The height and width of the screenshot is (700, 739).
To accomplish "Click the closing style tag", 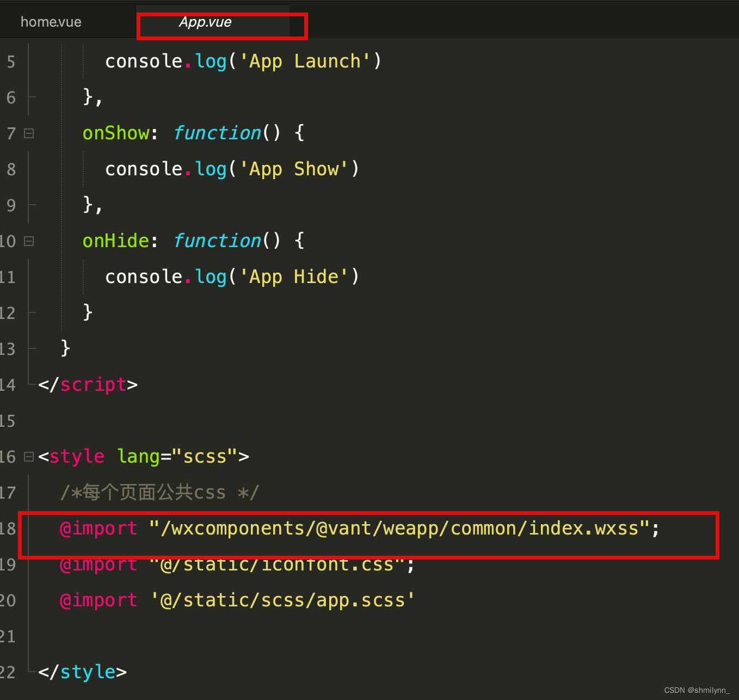I will (x=82, y=672).
